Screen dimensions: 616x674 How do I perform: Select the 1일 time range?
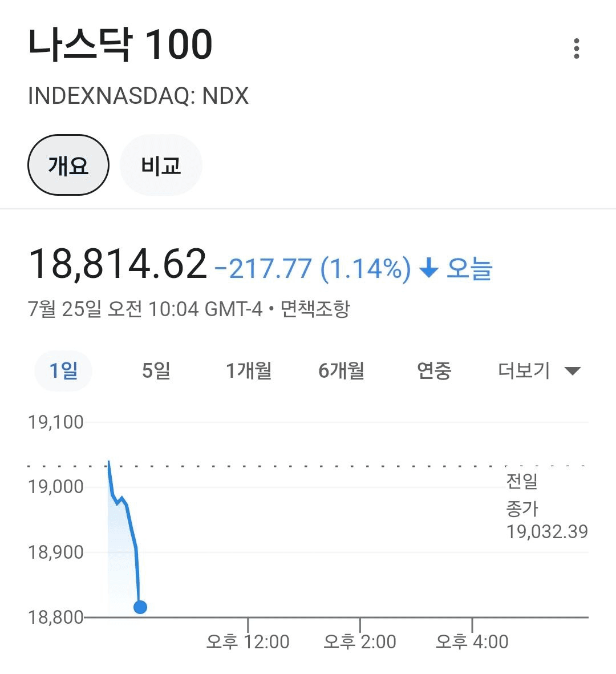click(63, 370)
